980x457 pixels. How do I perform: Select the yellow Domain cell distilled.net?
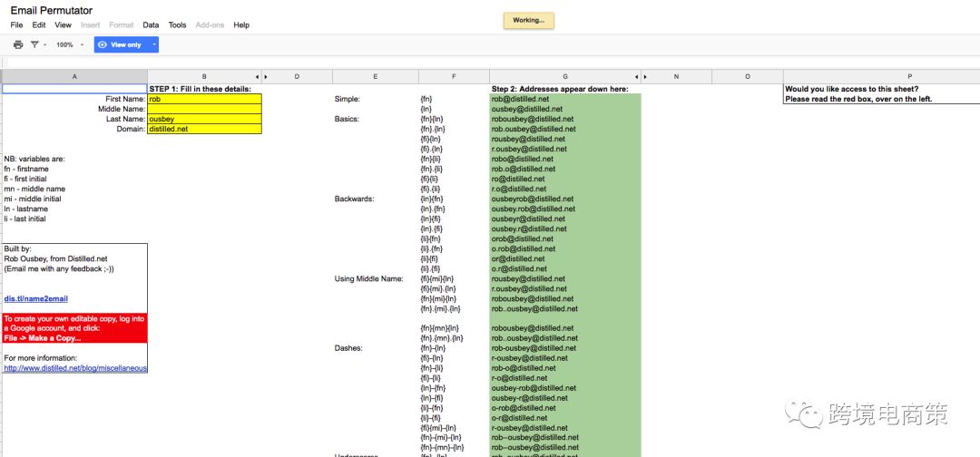[x=204, y=129]
